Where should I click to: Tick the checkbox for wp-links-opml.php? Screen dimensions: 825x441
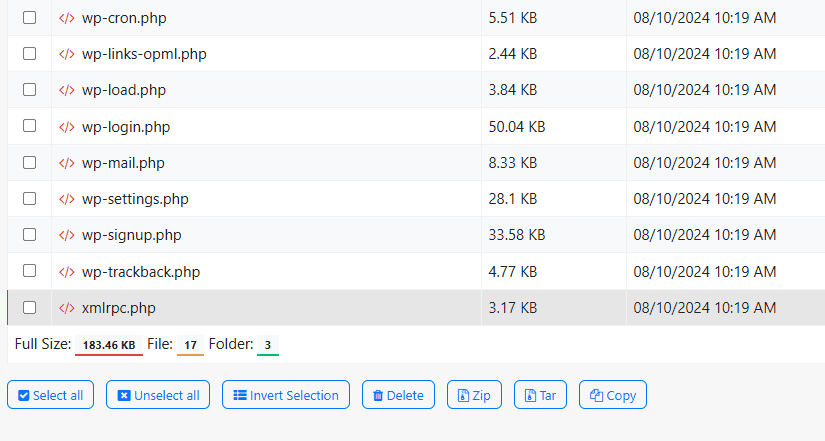click(30, 54)
